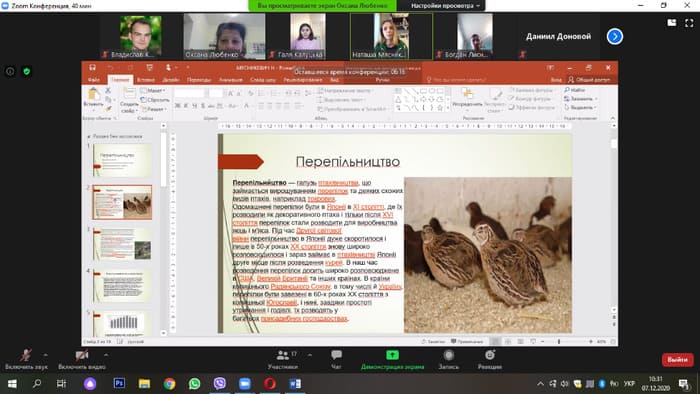Open Viber from the Windows taskbar
This screenshot has width=700, height=394.
pos(219,383)
